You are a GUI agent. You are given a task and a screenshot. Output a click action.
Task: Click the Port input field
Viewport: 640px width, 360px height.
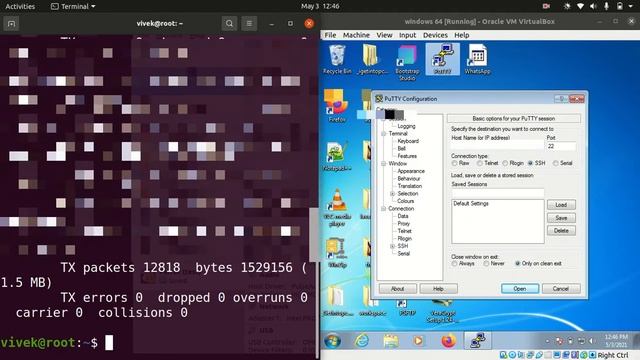click(561, 146)
